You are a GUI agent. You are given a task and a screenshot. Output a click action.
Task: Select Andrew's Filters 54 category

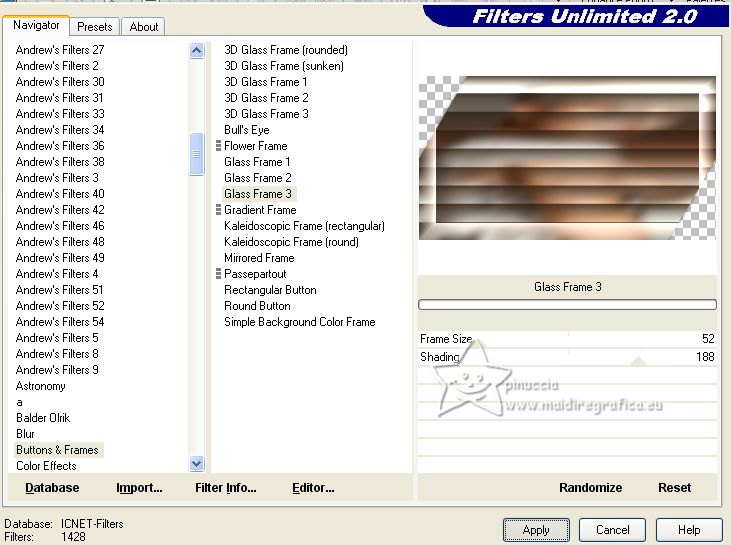[60, 322]
